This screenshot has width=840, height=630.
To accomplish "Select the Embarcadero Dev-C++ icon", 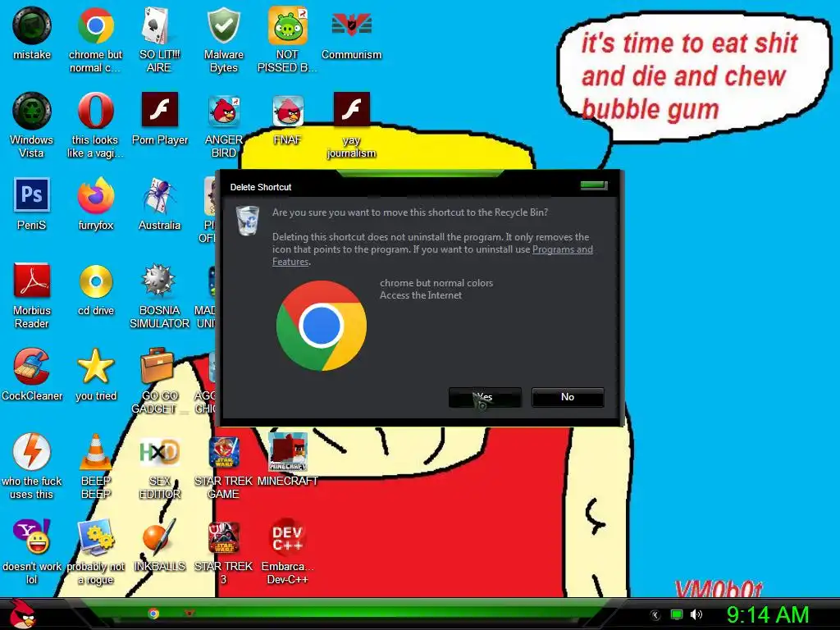I will (x=287, y=552).
